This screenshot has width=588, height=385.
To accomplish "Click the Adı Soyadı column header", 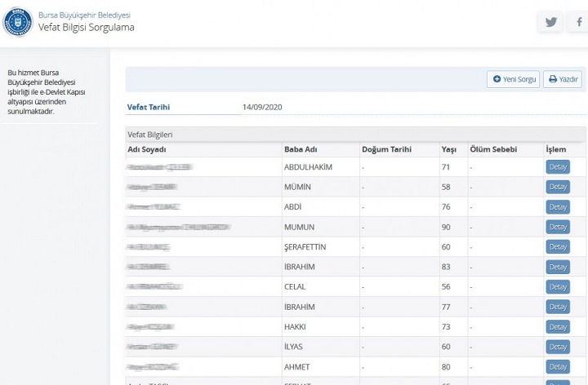I will [147, 149].
